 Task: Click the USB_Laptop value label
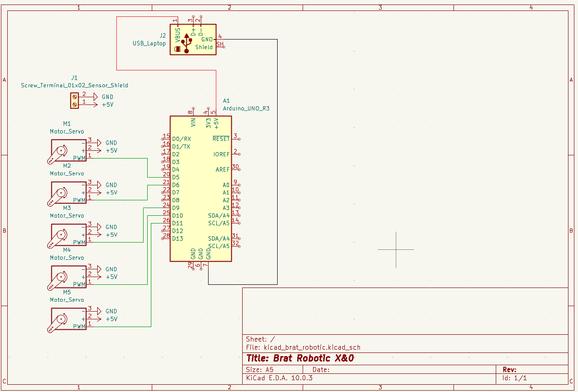point(149,44)
